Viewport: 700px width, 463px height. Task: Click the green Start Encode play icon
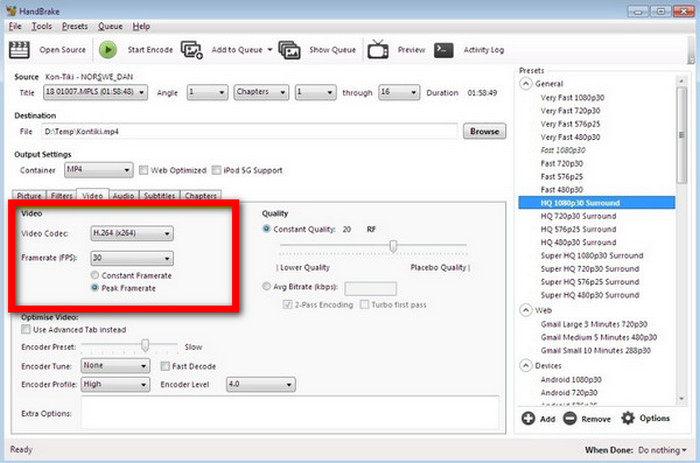point(108,50)
